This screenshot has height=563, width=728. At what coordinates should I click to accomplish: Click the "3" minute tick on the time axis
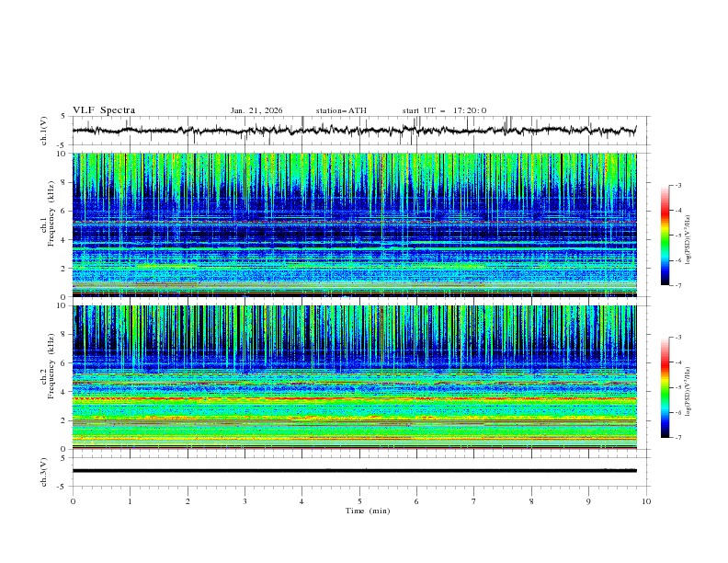(245, 501)
